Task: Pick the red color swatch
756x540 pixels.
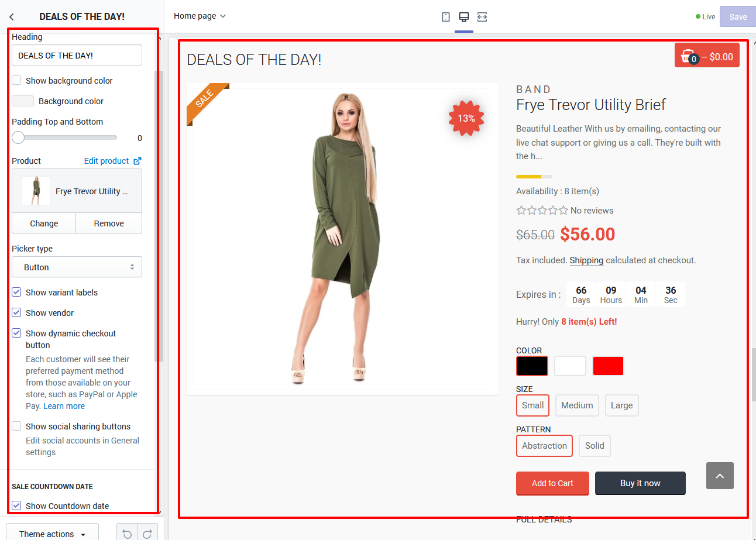Action: pyautogui.click(x=608, y=366)
